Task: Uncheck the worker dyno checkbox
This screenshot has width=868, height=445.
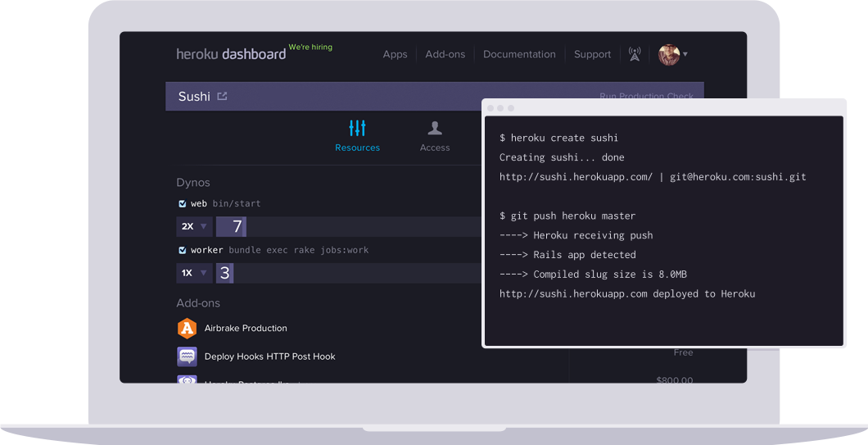Action: pos(182,250)
